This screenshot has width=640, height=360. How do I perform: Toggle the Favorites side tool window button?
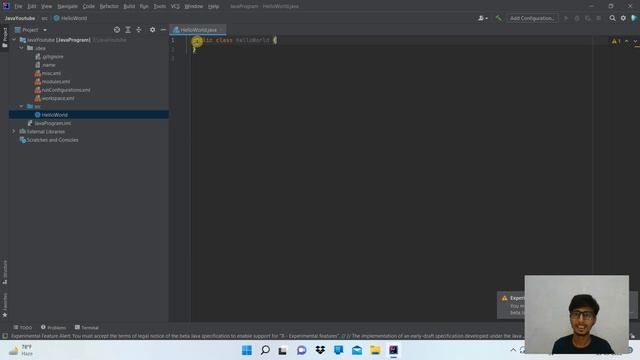(x=4, y=305)
